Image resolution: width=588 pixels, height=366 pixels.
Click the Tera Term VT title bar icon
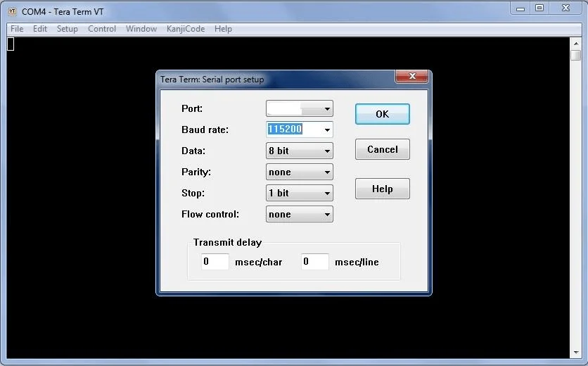coord(13,12)
